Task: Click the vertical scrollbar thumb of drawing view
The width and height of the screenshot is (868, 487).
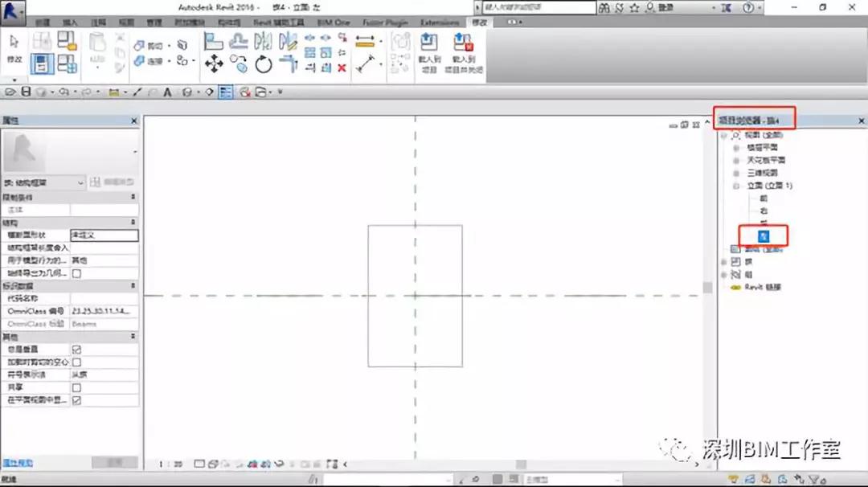Action: [x=707, y=287]
